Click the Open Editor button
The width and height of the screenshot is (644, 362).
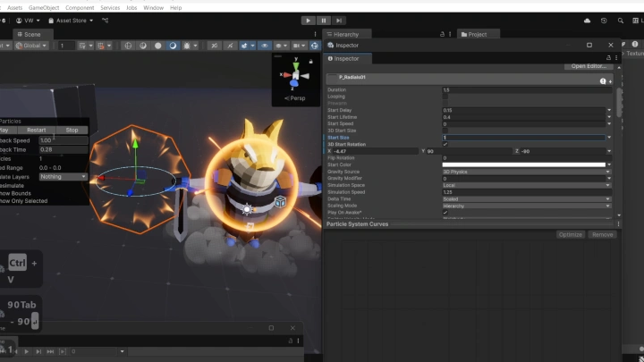pyautogui.click(x=589, y=66)
